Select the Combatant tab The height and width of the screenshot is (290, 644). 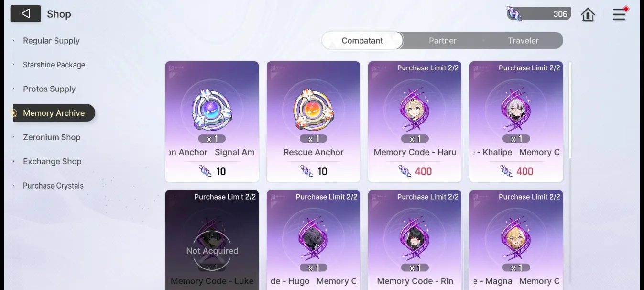click(362, 41)
